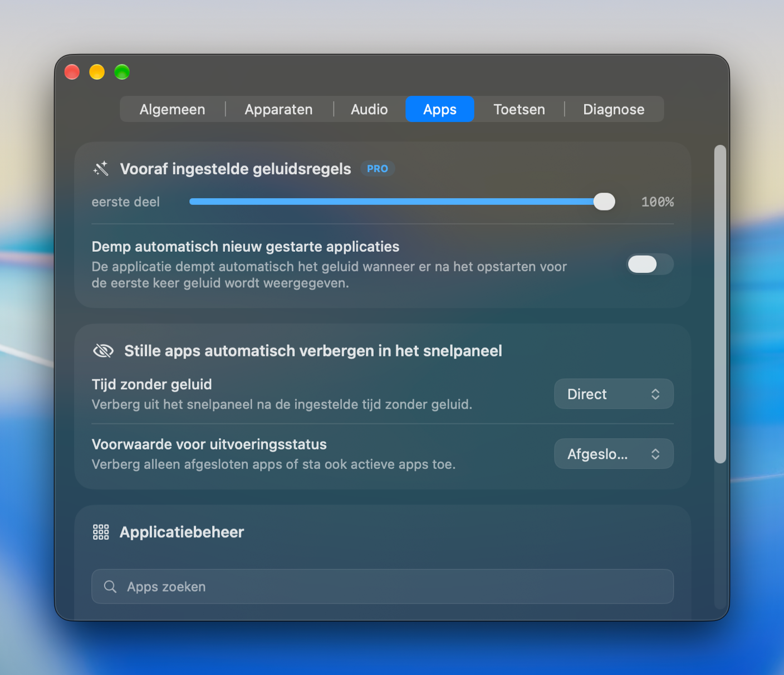Click the vertical scrollbar thumb
This screenshot has height=675, width=784.
pos(720,304)
